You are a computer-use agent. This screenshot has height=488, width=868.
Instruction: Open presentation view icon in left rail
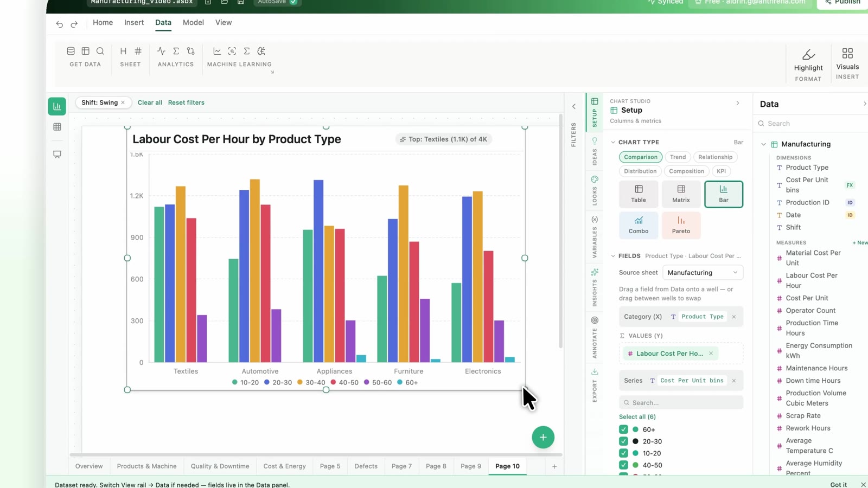pyautogui.click(x=57, y=155)
